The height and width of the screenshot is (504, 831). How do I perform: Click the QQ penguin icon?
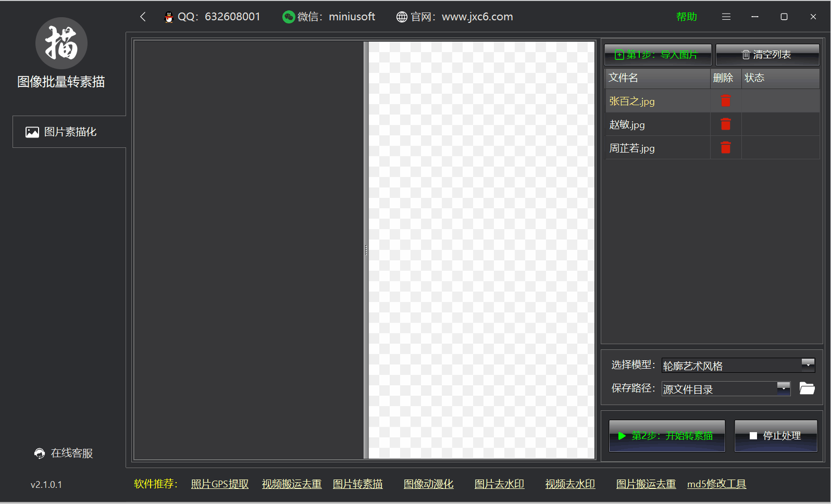pos(169,17)
